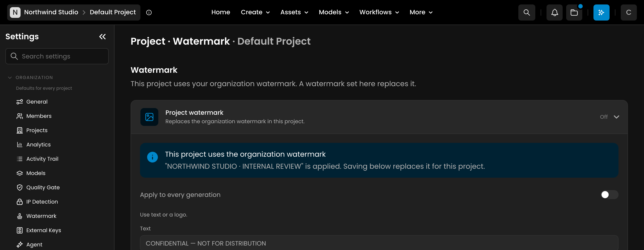Click the blue info icon in banner
The height and width of the screenshot is (250, 644).
(x=152, y=157)
